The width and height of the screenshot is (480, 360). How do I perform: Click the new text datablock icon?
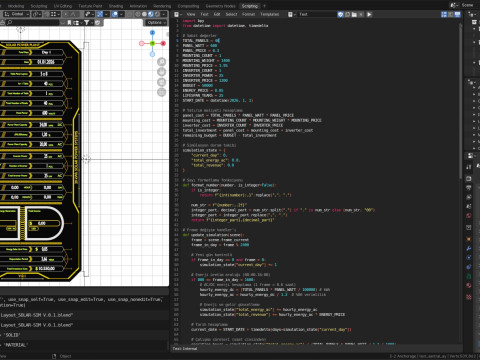pyautogui.click(x=347, y=14)
